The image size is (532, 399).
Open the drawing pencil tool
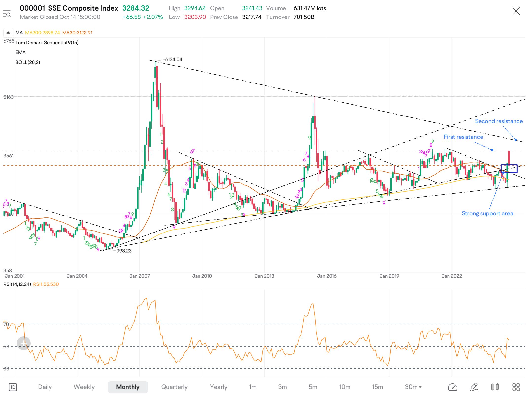click(474, 387)
